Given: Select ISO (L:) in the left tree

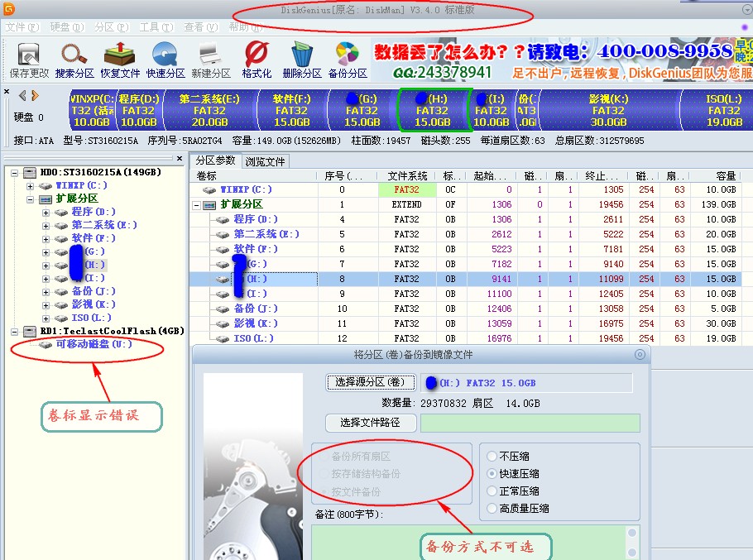Looking at the screenshot, I should pyautogui.click(x=91, y=318).
